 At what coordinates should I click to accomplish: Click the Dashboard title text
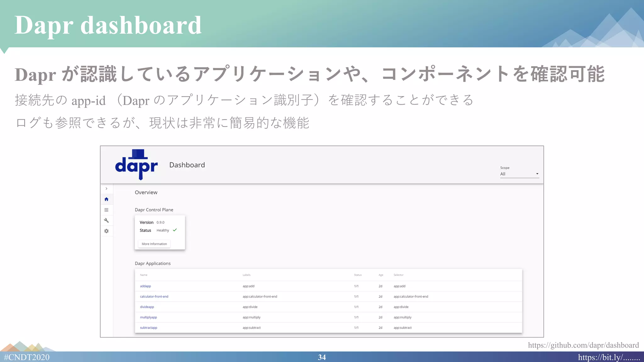(187, 165)
